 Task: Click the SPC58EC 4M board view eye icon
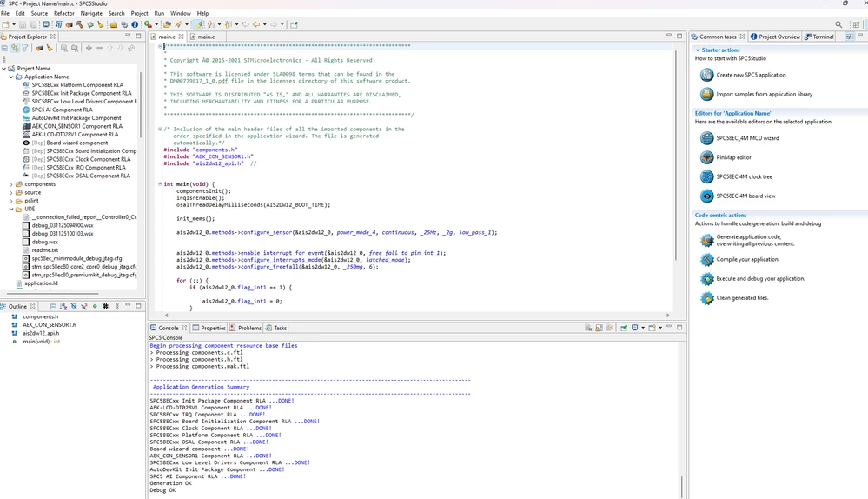(706, 196)
